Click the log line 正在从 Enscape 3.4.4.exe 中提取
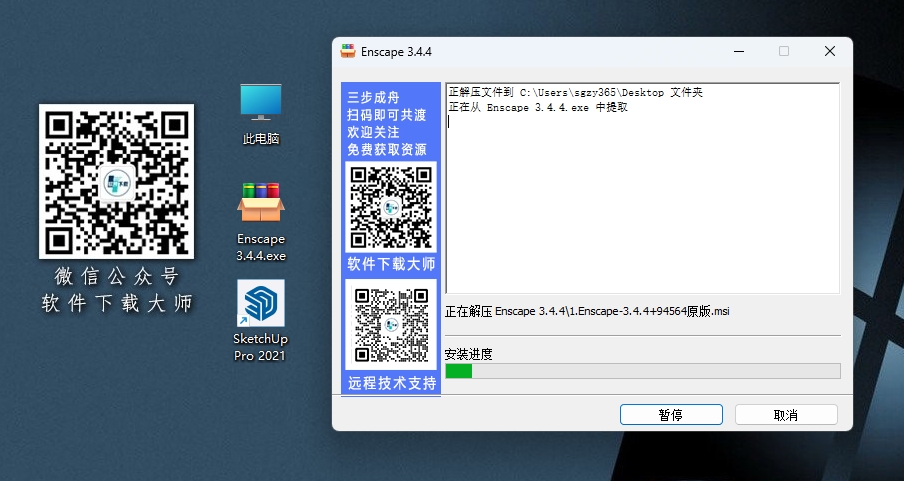The image size is (904, 481). pos(538,107)
